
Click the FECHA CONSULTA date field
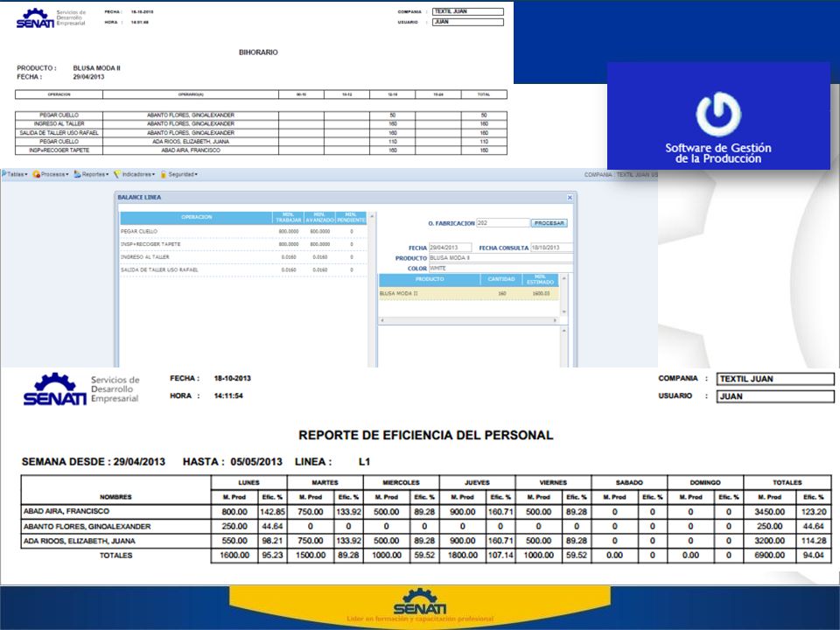click(x=551, y=248)
